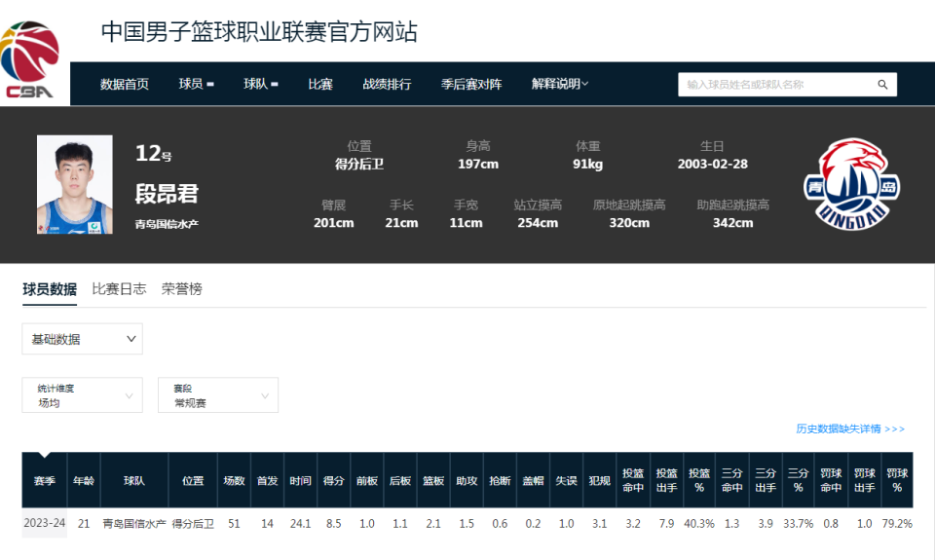
Task: Open the 赛段 常规赛 dropdown
Action: (218, 394)
